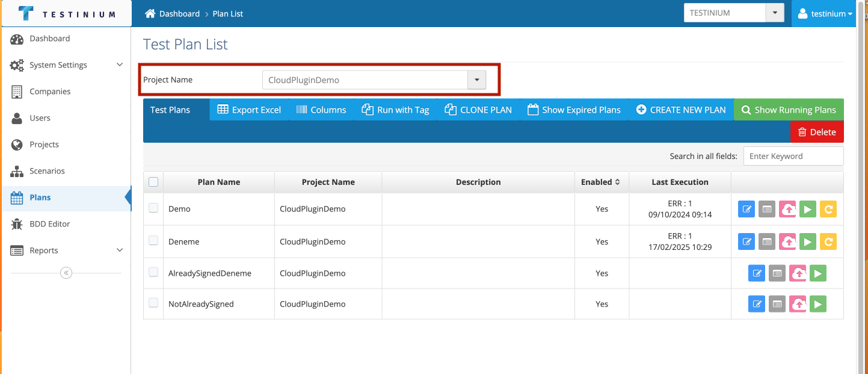This screenshot has height=374, width=868.
Task: Click the NotAlreadySigned plan name
Action: point(201,304)
